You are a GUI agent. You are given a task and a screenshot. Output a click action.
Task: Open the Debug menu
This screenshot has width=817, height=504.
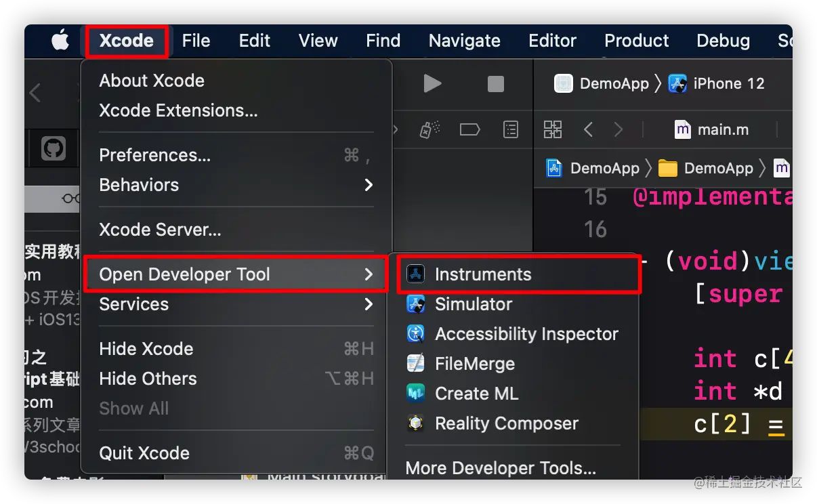[723, 41]
